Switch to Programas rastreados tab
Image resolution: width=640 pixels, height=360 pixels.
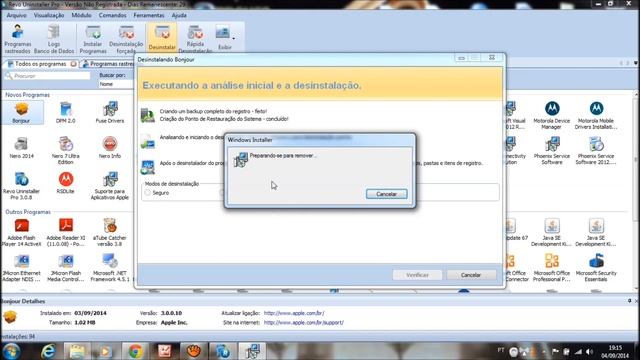click(x=108, y=64)
